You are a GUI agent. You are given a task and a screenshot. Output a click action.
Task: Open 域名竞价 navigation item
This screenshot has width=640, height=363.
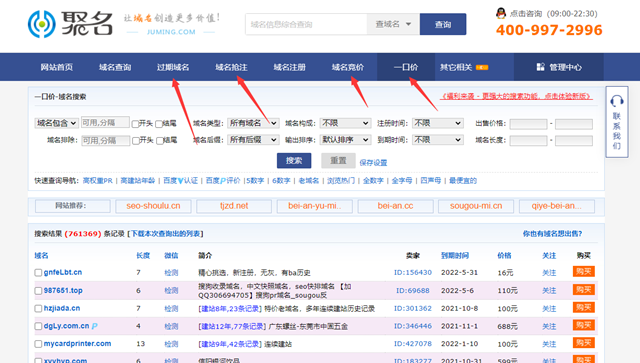(348, 67)
